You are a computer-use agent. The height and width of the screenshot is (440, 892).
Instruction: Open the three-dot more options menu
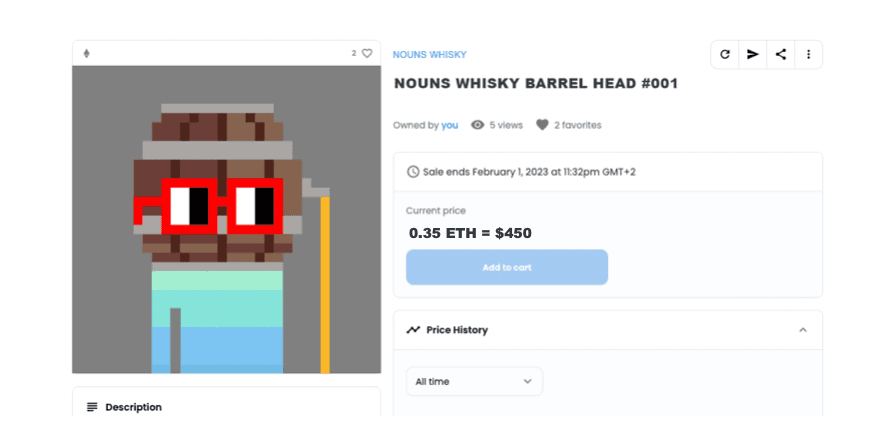pos(808,55)
